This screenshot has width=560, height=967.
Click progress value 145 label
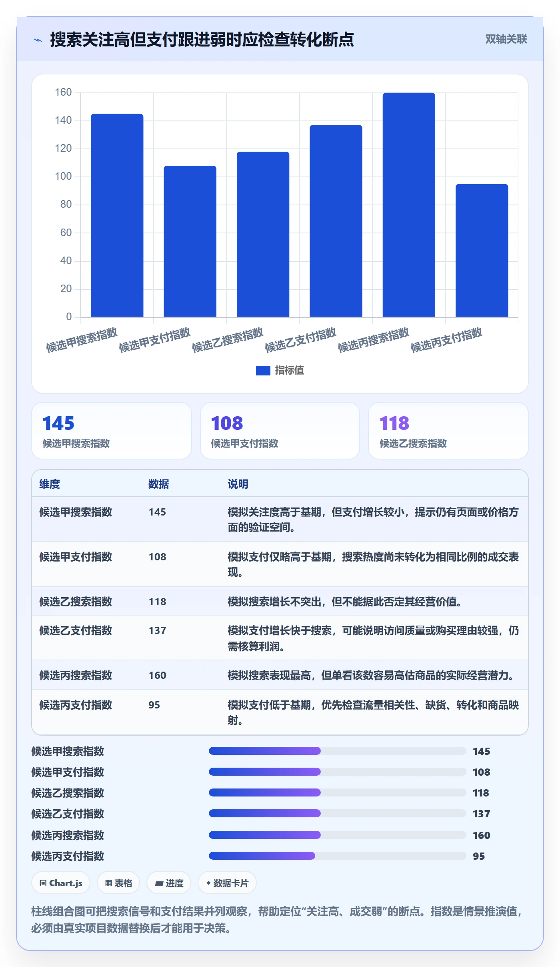point(481,751)
